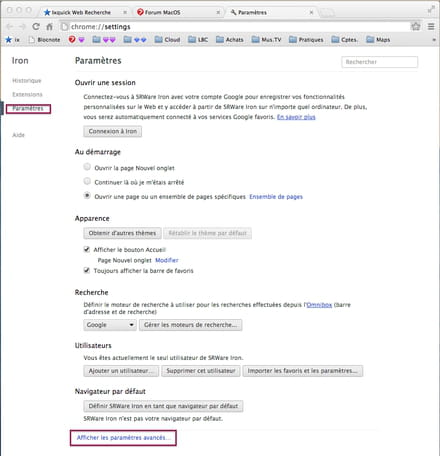Click 'Importer les favoris et les paramètres...' button

(303, 371)
